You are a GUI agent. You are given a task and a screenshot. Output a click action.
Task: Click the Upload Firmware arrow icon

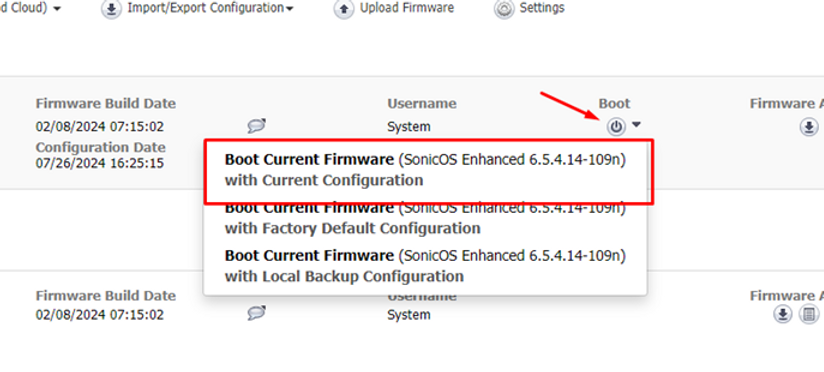coord(344,9)
